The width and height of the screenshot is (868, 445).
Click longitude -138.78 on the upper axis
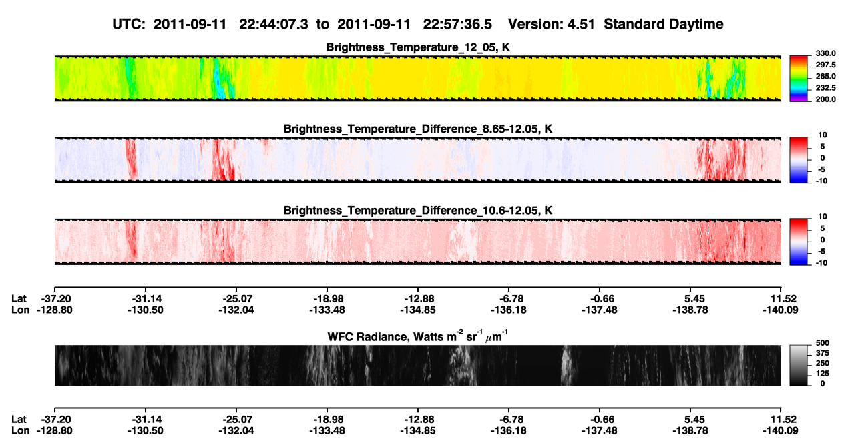pyautogui.click(x=690, y=310)
